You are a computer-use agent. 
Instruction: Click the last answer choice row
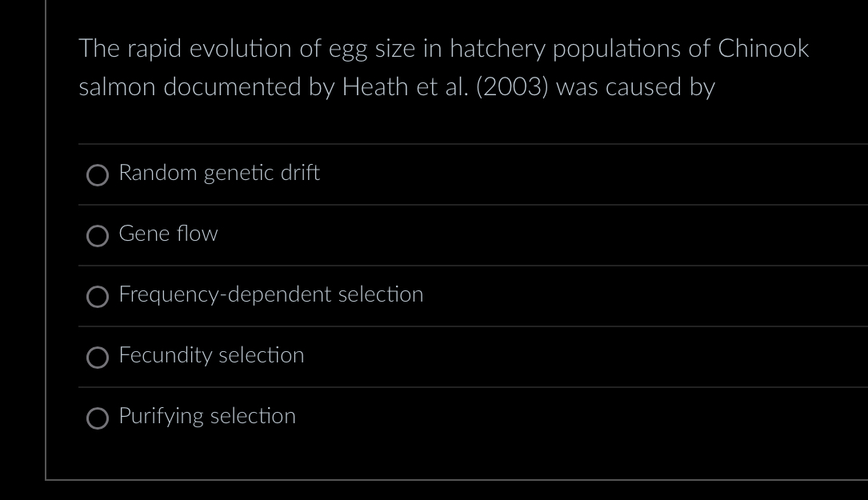pyautogui.click(x=400, y=417)
